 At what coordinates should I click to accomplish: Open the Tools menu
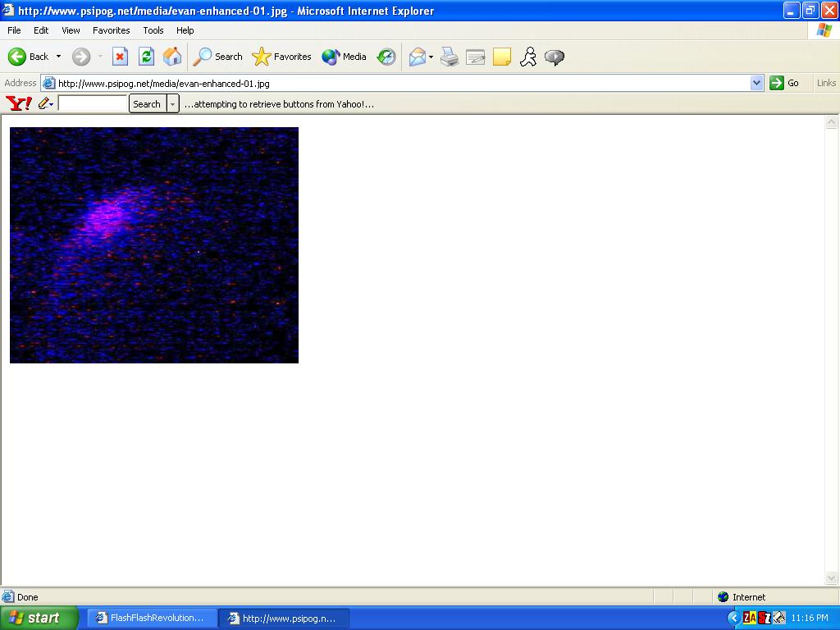153,30
